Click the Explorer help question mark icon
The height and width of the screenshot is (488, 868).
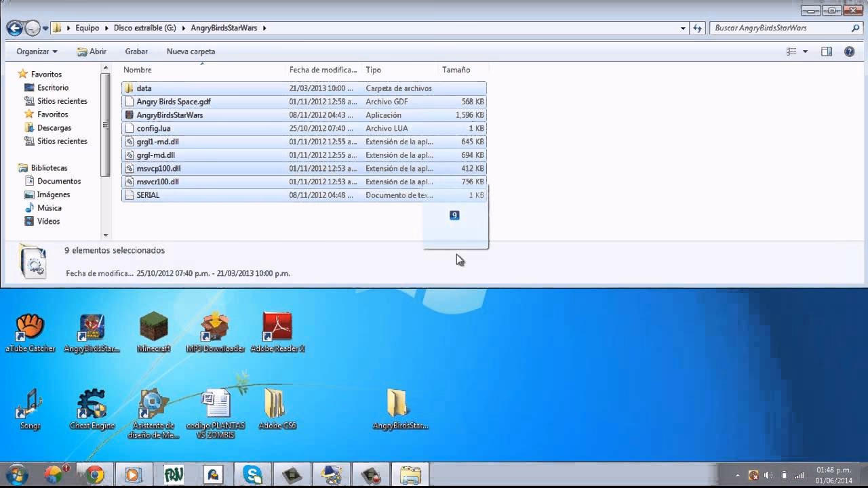coord(849,52)
